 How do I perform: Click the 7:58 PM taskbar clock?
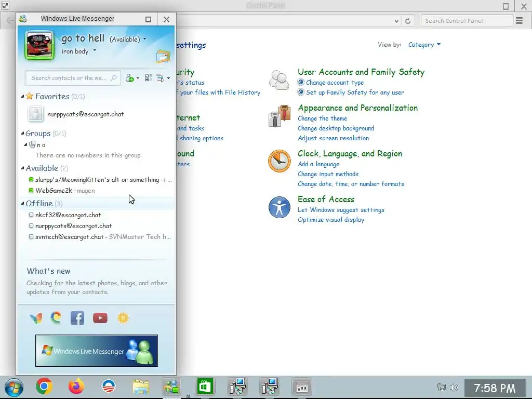click(x=495, y=388)
